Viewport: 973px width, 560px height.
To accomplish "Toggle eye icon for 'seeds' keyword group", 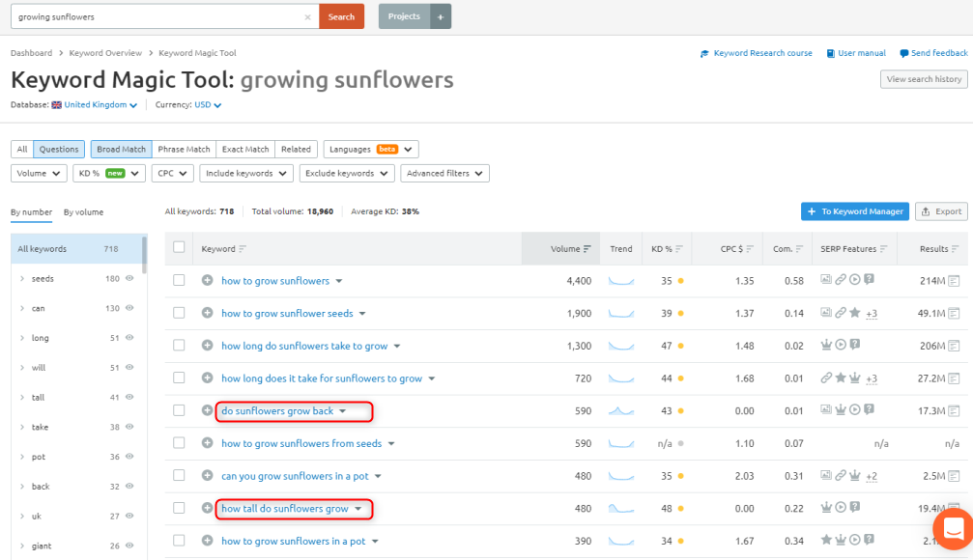I will click(x=129, y=279).
